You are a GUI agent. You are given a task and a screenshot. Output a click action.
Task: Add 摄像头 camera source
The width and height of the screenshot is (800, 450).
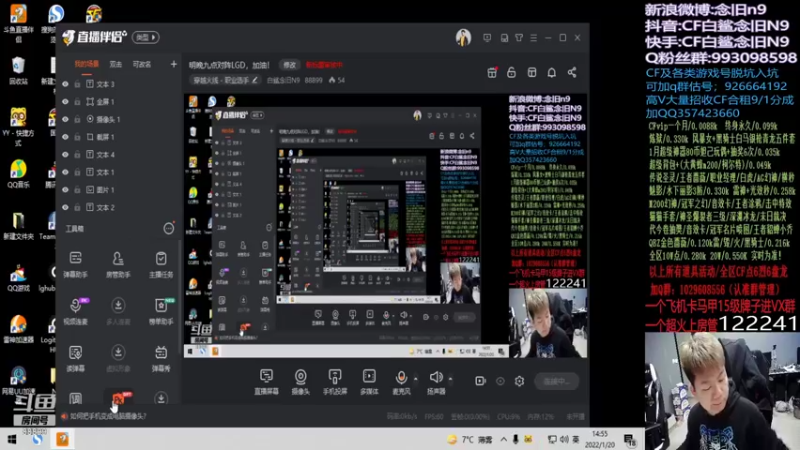(x=301, y=382)
